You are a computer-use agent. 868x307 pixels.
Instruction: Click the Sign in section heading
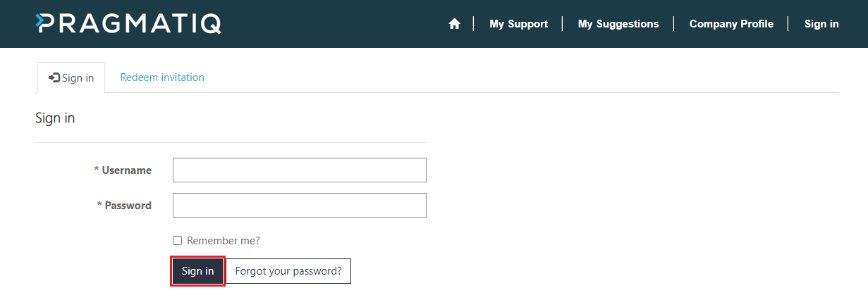[55, 118]
